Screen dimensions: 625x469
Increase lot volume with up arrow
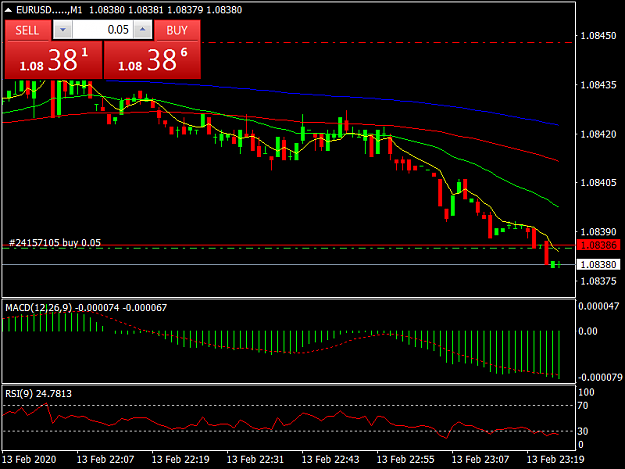143,30
